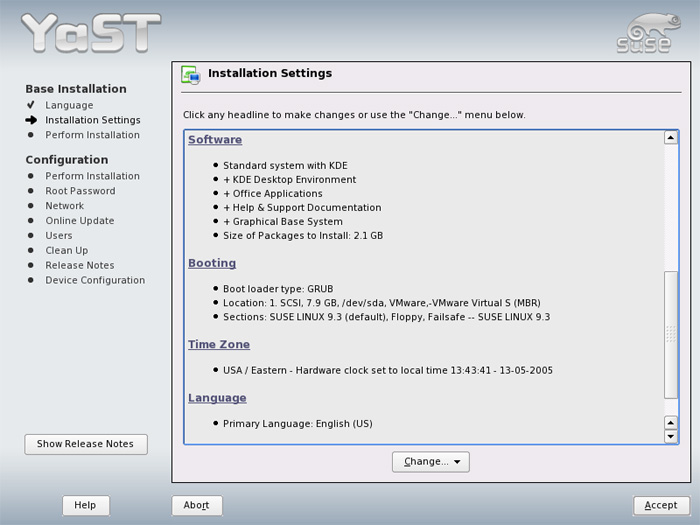
Task: Click '+ KDE Desktop Environment' entry
Action: coord(290,179)
